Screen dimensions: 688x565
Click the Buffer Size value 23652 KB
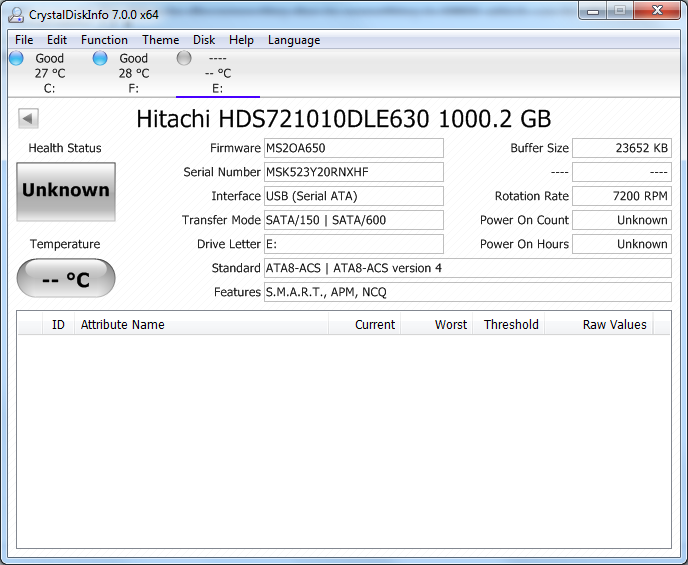(x=622, y=148)
